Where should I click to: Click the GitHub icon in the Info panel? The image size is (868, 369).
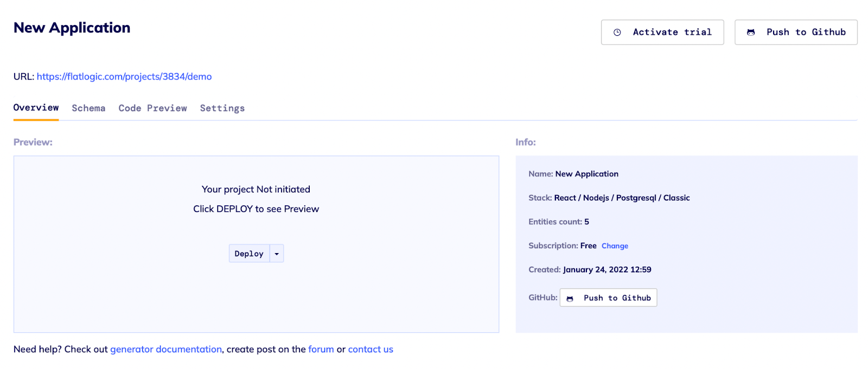570,299
